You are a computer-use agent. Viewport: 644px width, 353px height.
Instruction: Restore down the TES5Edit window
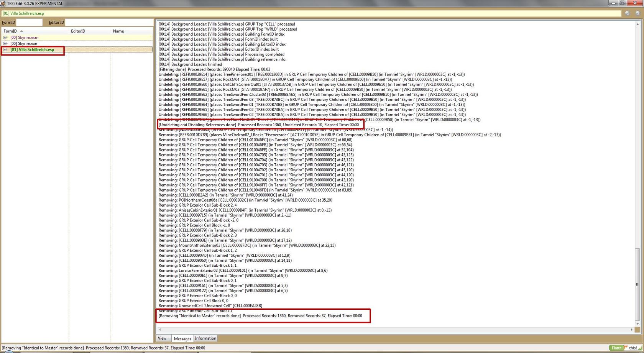(623, 3)
